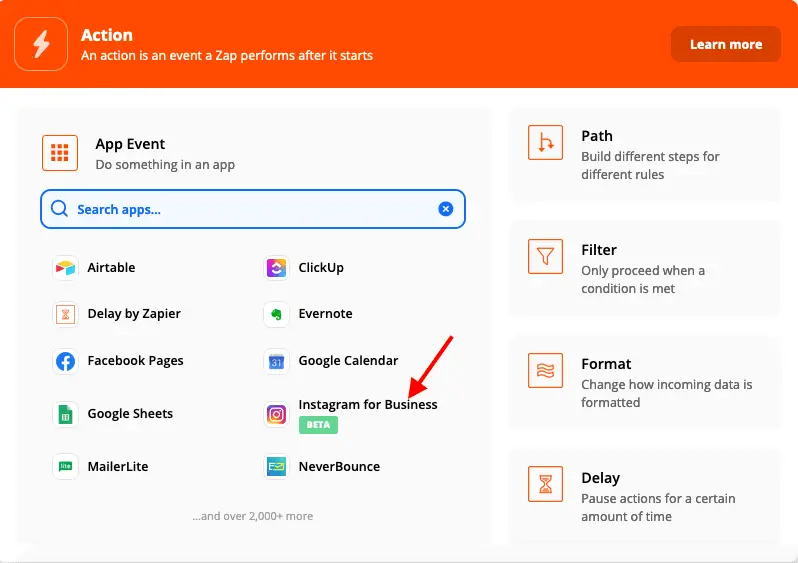Click "...and over 2,000+ more" text
798x563 pixels.
tap(253, 516)
